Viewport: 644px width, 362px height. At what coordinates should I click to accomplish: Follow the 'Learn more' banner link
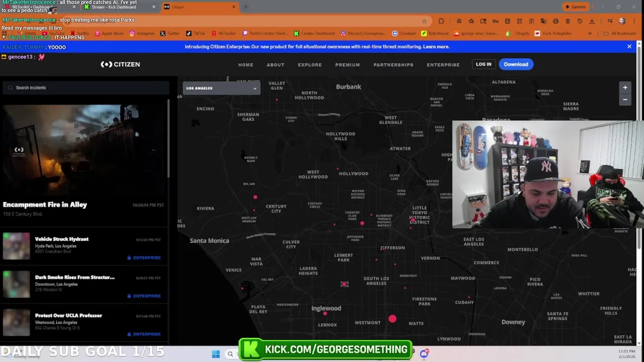pos(436,47)
